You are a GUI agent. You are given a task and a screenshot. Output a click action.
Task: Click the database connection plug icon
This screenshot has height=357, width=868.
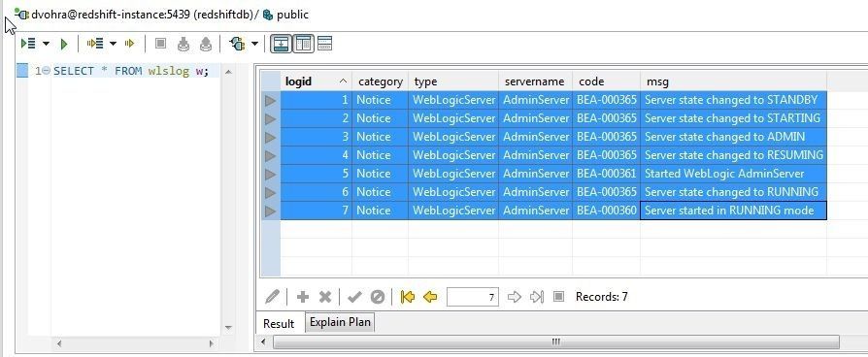(x=238, y=44)
